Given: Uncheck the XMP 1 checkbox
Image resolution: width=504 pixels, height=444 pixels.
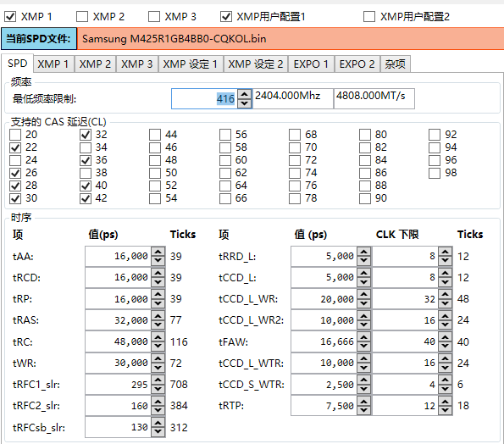Looking at the screenshot, I should [x=10, y=16].
